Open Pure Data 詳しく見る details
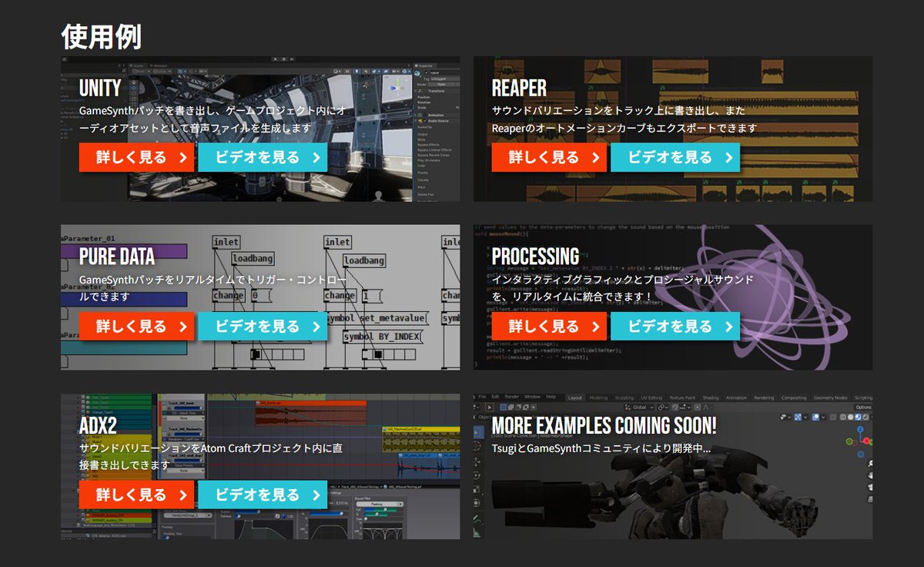Image resolution: width=924 pixels, height=567 pixels. coord(136,327)
